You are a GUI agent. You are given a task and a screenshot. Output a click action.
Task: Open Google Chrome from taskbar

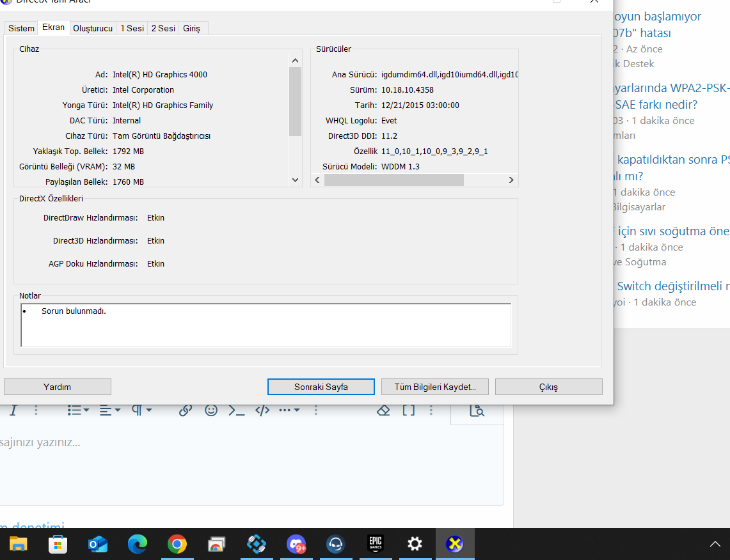tap(177, 544)
